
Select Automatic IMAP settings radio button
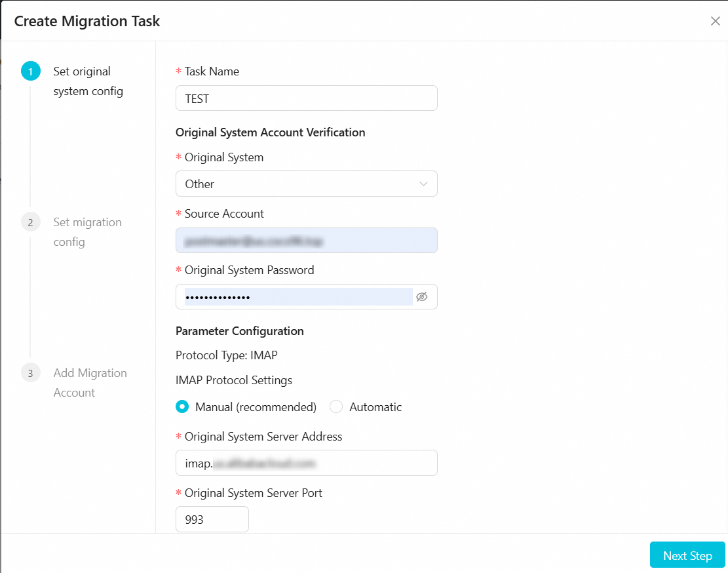point(336,407)
